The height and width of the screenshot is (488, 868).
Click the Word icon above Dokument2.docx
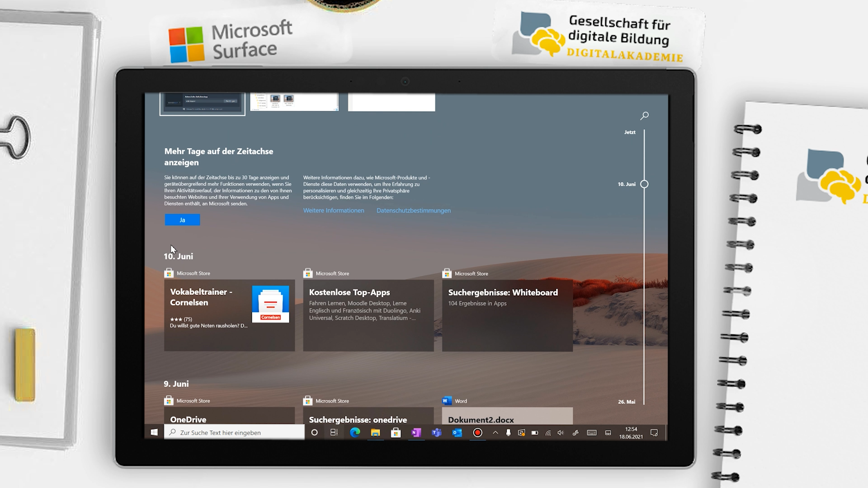click(x=447, y=400)
